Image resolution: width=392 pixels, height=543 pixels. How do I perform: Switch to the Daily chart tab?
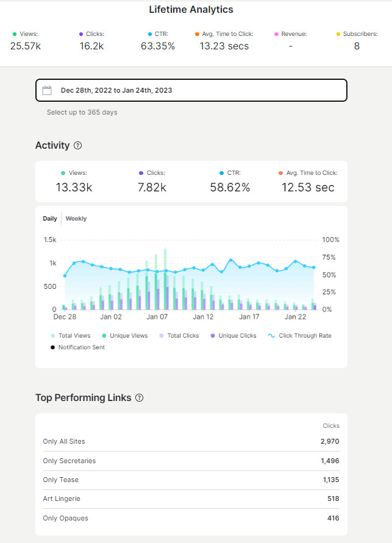(50, 219)
